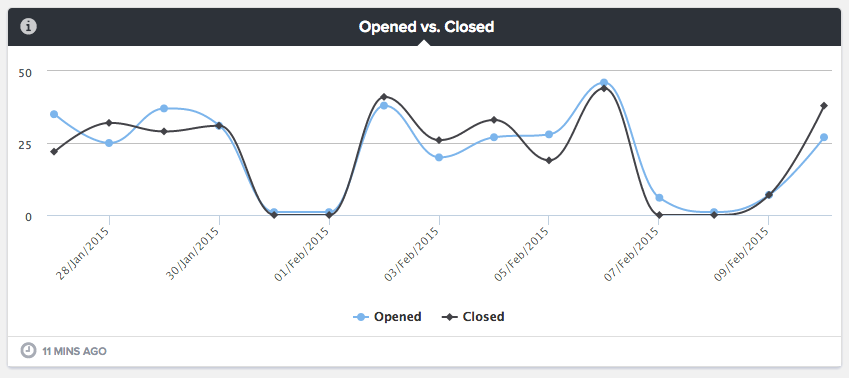Select the last Closed data point at far right
Image resolution: width=849 pixels, height=378 pixels.
pos(824,105)
